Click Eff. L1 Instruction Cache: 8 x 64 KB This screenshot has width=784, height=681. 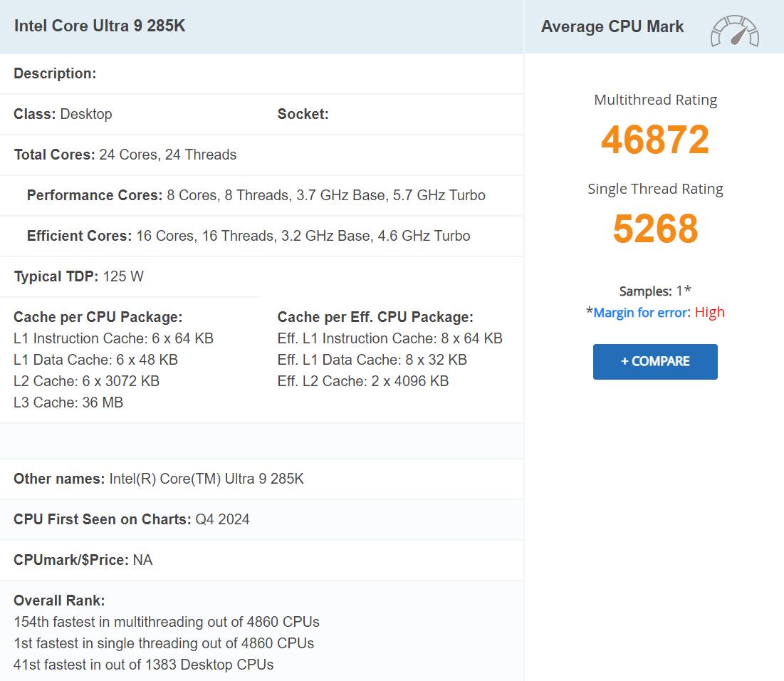390,339
